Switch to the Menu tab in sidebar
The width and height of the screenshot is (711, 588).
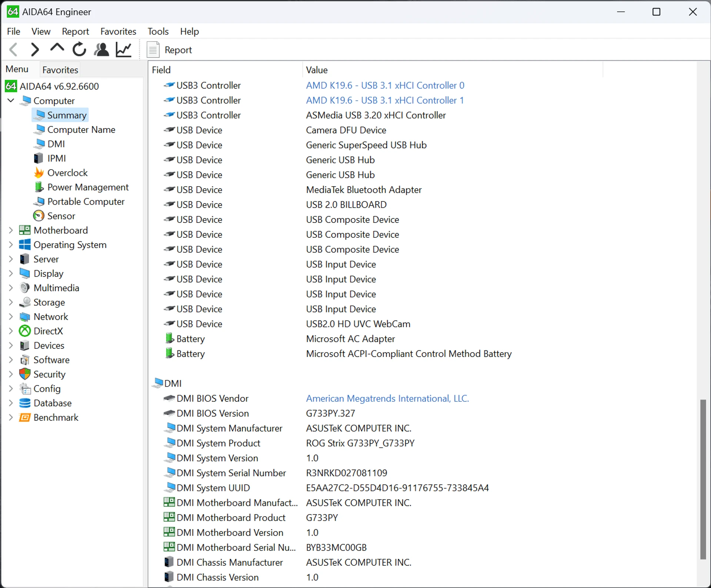pyautogui.click(x=17, y=69)
